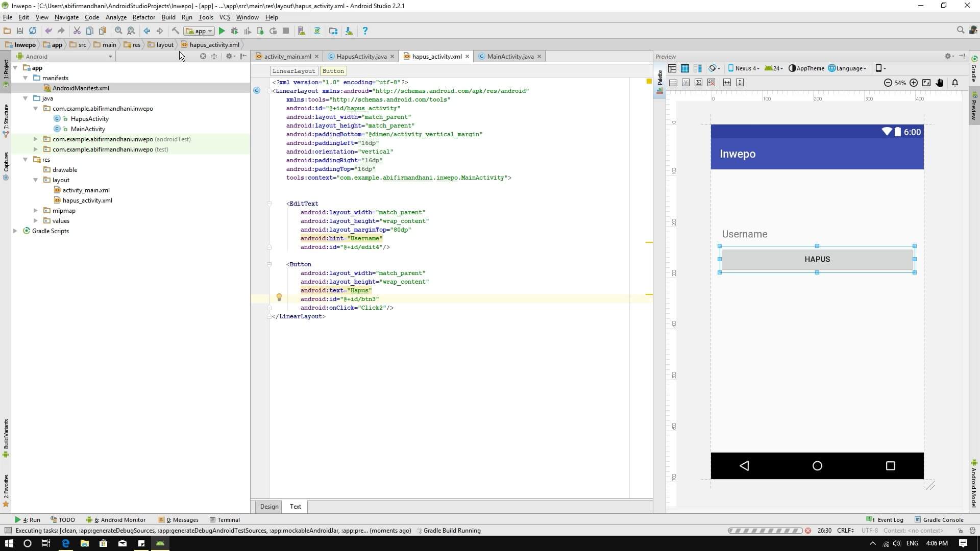Zoom in the layout preview
980x551 pixels.
click(x=914, y=83)
